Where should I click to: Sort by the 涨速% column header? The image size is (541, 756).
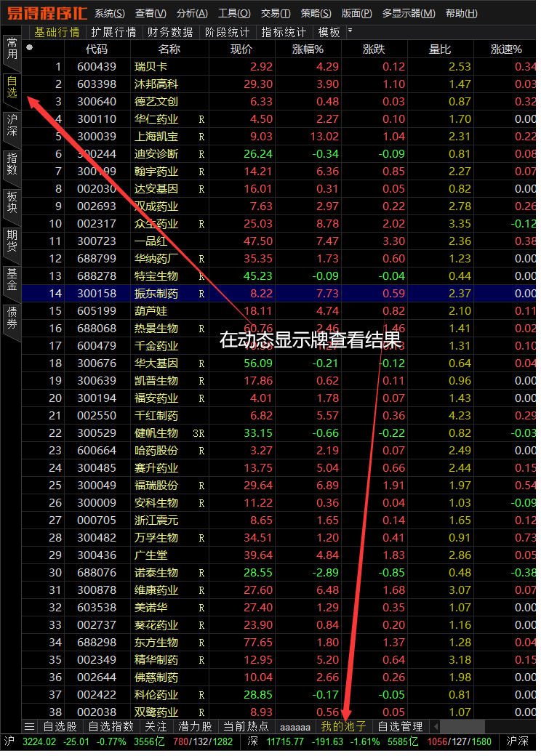coord(505,49)
